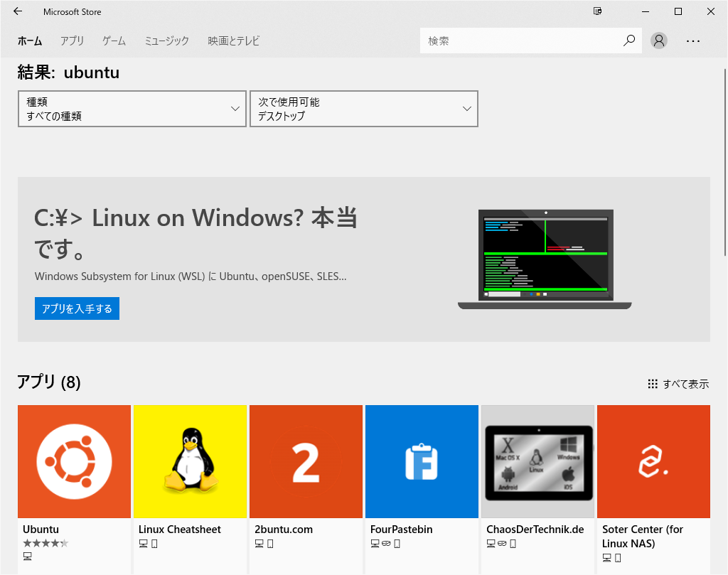Screen dimensions: 728x575
Task: Click the FourPastebin title text
Action: click(401, 529)
